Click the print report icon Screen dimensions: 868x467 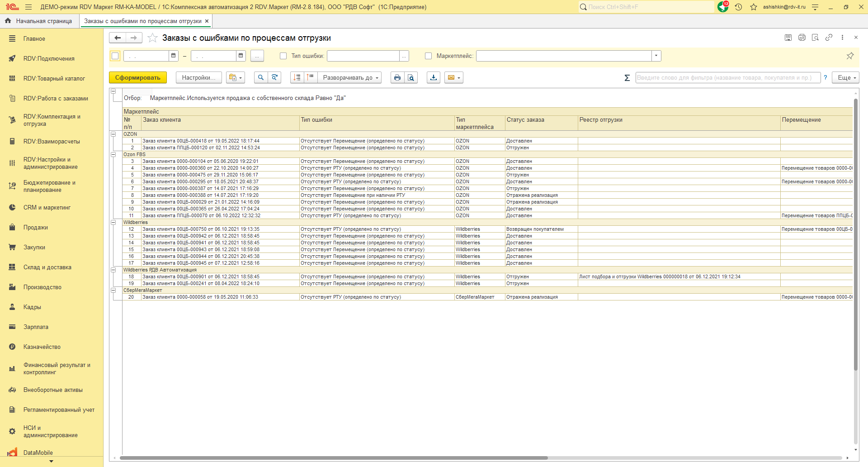pos(397,78)
